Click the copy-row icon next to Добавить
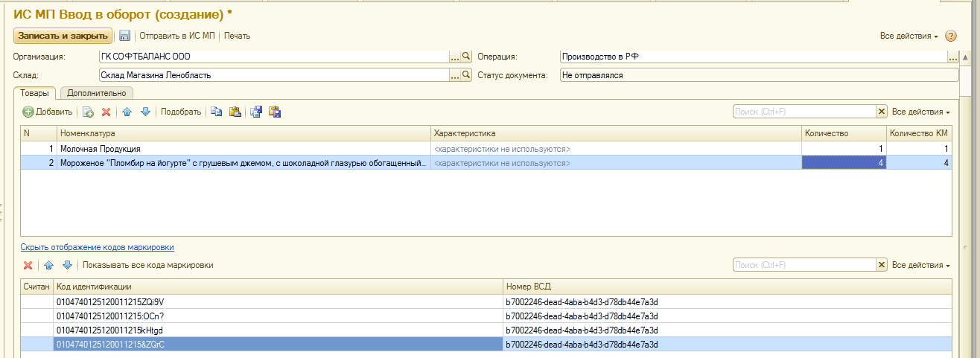The image size is (980, 358). (88, 112)
